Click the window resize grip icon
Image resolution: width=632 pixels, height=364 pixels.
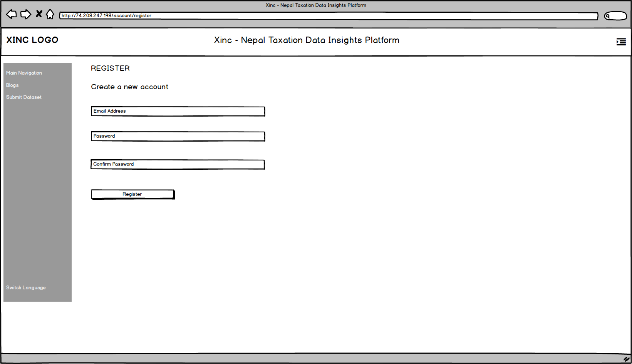click(627, 359)
